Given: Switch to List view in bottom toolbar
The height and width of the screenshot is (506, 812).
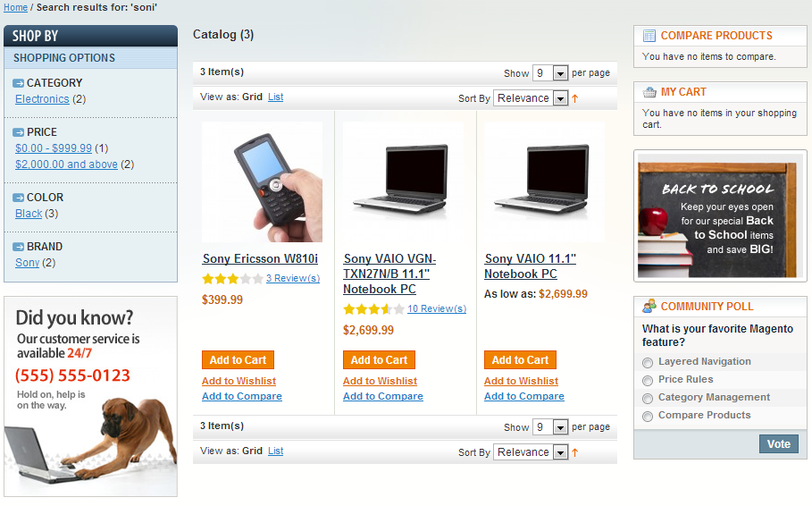Looking at the screenshot, I should [x=275, y=451].
